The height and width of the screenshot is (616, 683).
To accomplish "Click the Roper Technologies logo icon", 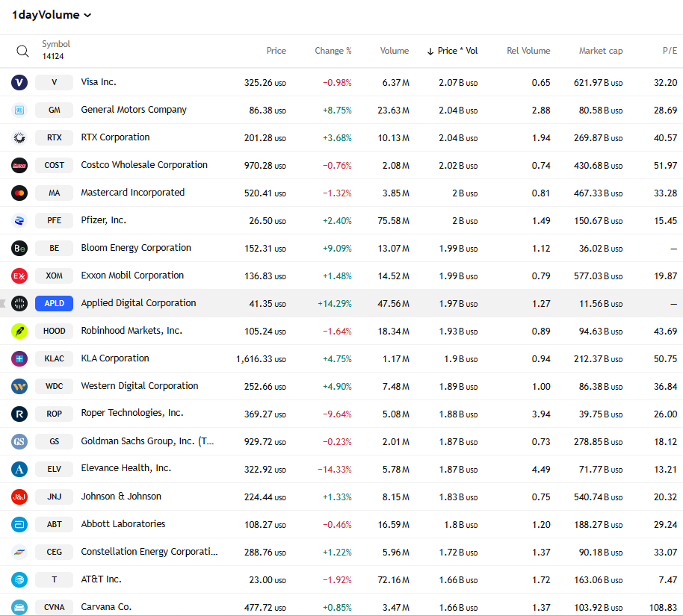I will click(x=19, y=414).
